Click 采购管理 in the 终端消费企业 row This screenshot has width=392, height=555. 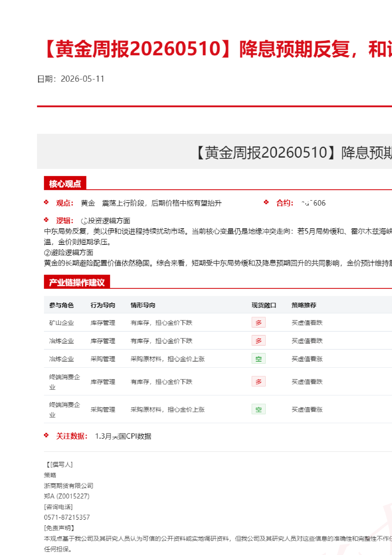click(x=103, y=410)
